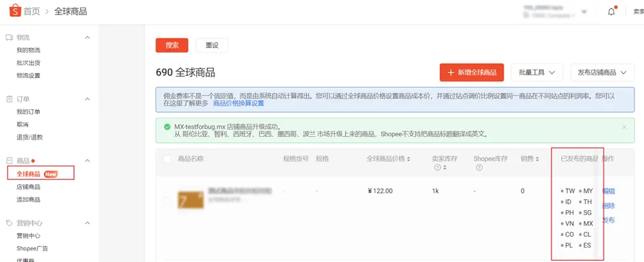The height and width of the screenshot is (262, 644).
Task: Collapse the 营销中心 sidebar section
Action: (87, 223)
